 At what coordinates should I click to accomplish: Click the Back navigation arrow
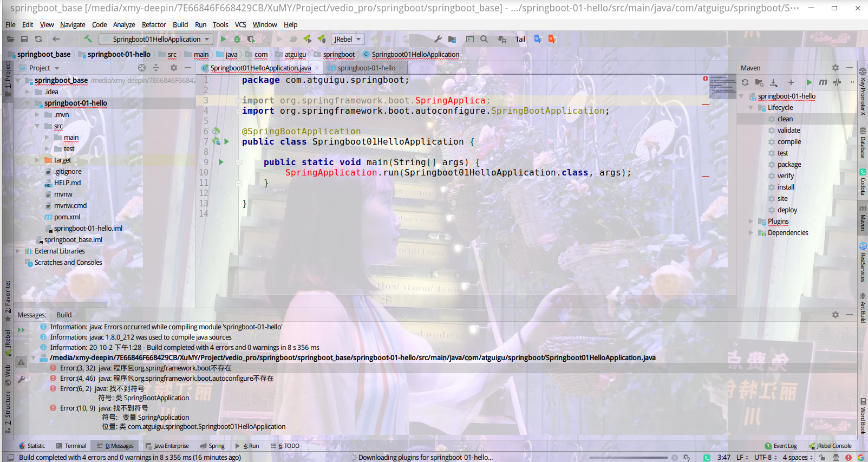click(56, 39)
